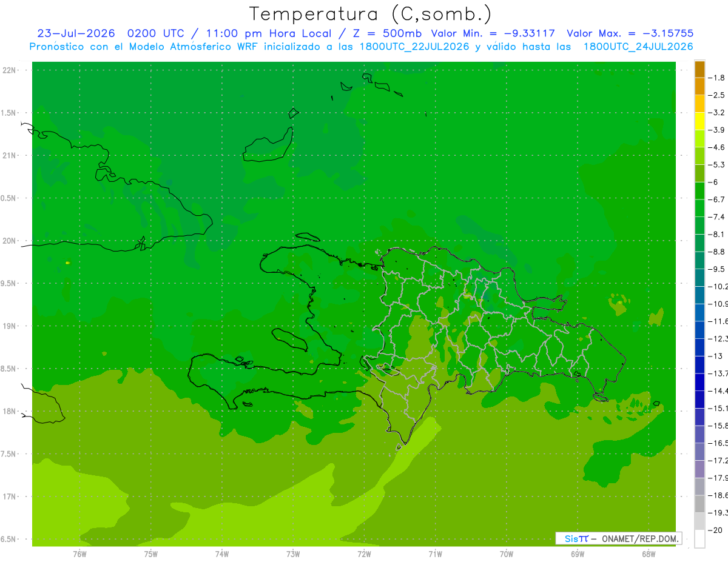Pick the olive green swatch between -5.3 and -6
728x562 pixels.
coord(699,173)
